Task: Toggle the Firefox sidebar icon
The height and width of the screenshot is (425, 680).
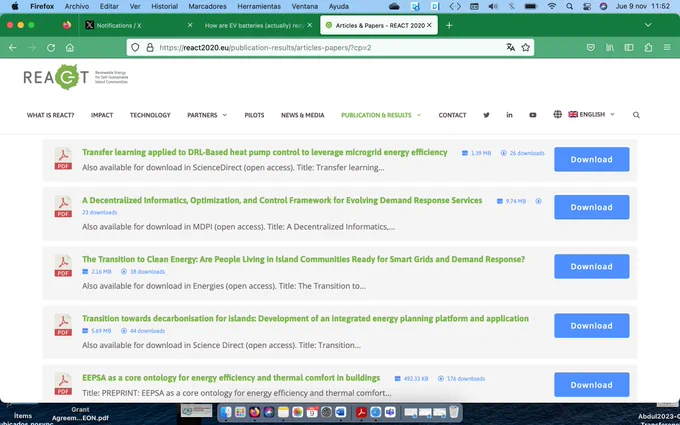Action: click(629, 48)
